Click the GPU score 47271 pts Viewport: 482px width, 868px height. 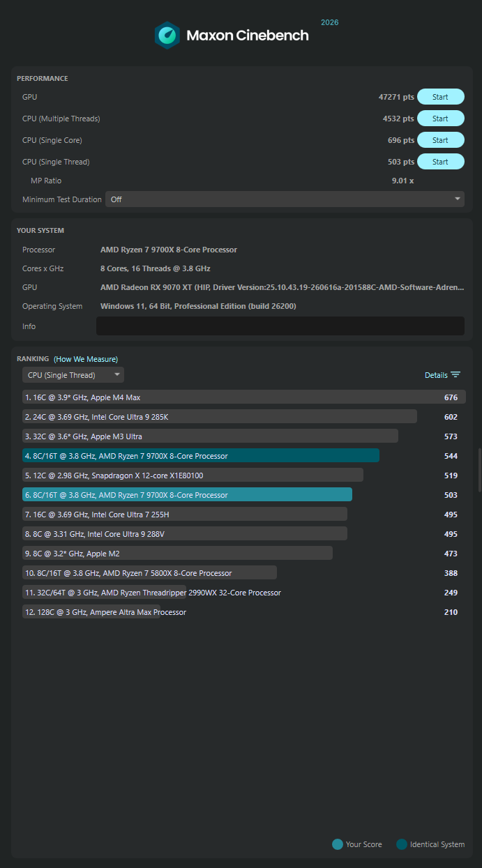tap(396, 97)
